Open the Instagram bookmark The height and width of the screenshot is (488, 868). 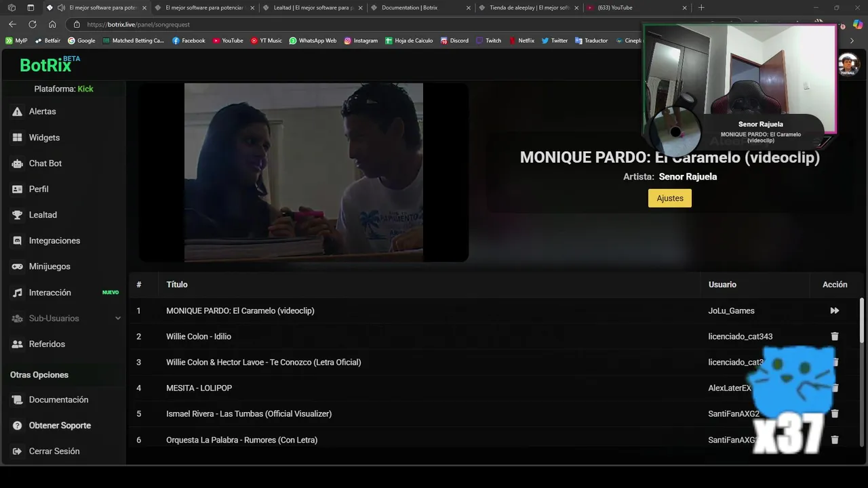[361, 41]
